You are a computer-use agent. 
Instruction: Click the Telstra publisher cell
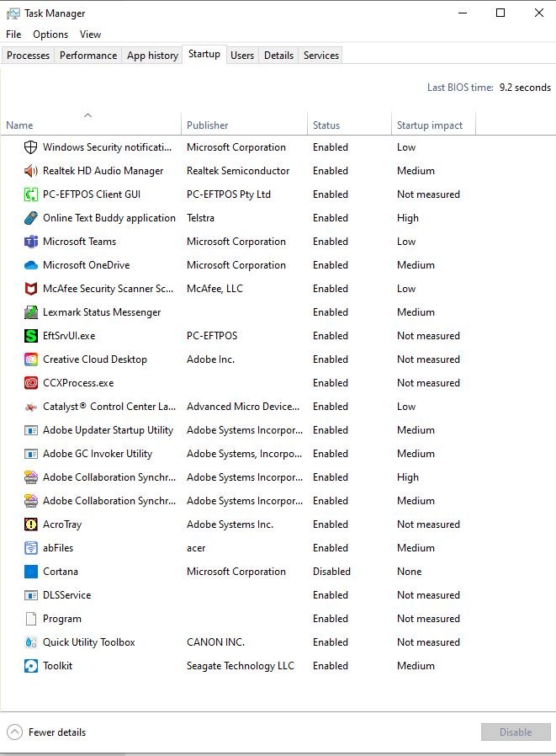200,218
